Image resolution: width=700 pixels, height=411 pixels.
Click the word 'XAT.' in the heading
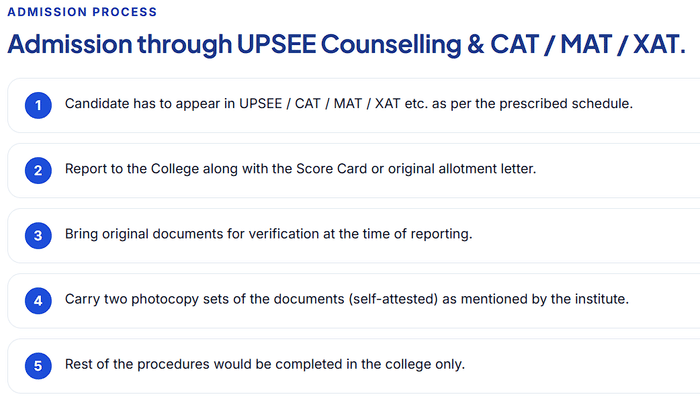[659, 44]
